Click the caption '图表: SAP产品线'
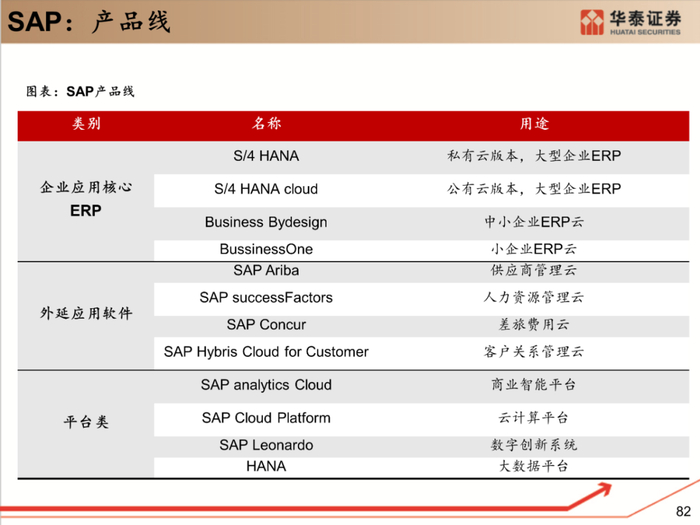Viewport: 700px width, 525px height. (80, 92)
